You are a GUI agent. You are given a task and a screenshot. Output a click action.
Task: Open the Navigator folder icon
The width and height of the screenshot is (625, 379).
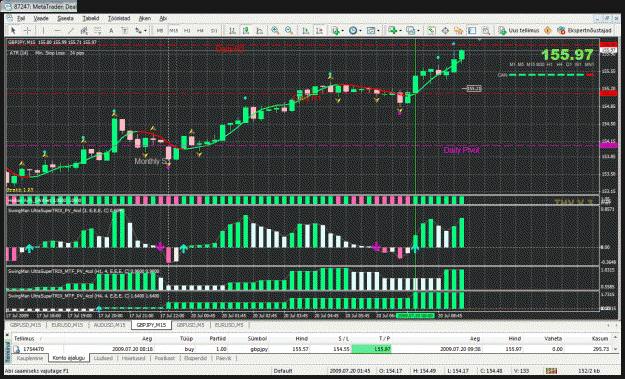point(458,30)
